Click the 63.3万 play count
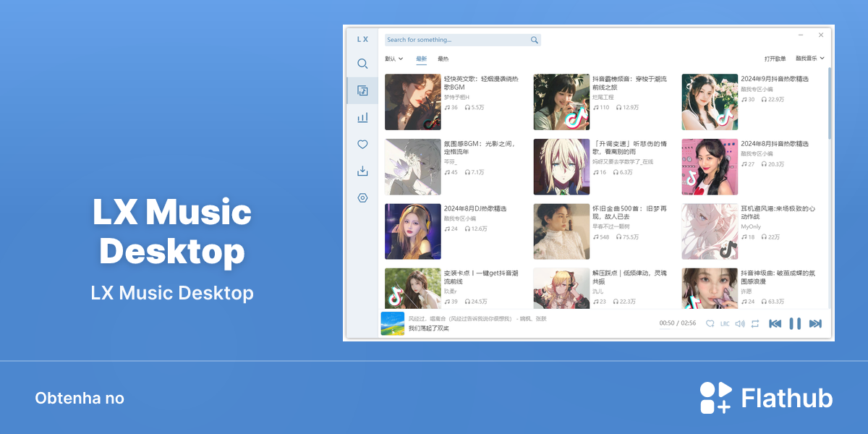868x434 pixels. [773, 302]
